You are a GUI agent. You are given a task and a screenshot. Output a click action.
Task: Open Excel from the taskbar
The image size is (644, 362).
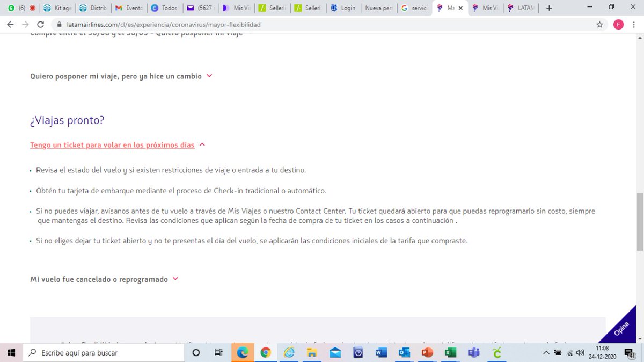(450, 353)
